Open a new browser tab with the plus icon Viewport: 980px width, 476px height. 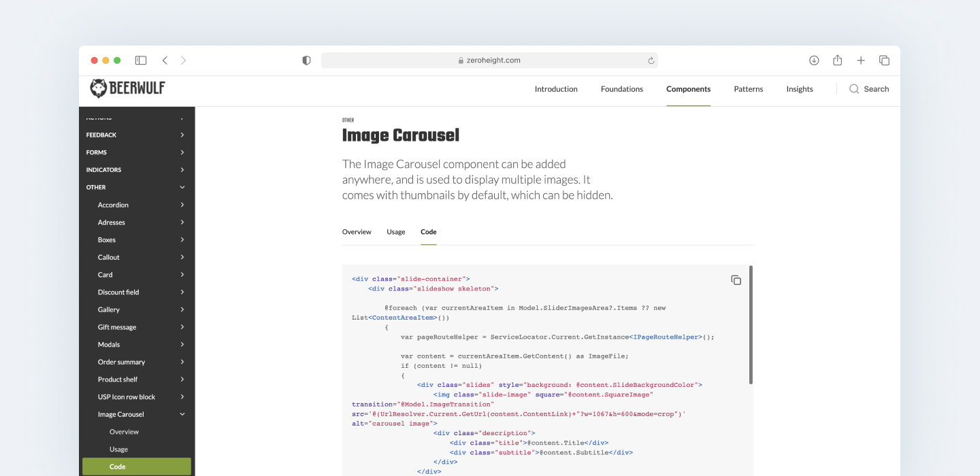860,60
